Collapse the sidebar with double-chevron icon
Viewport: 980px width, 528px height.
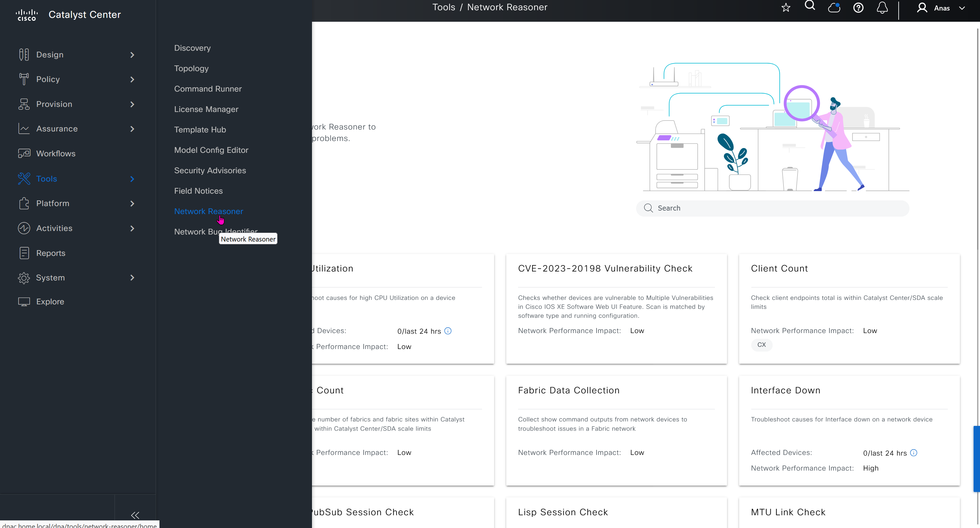click(135, 515)
